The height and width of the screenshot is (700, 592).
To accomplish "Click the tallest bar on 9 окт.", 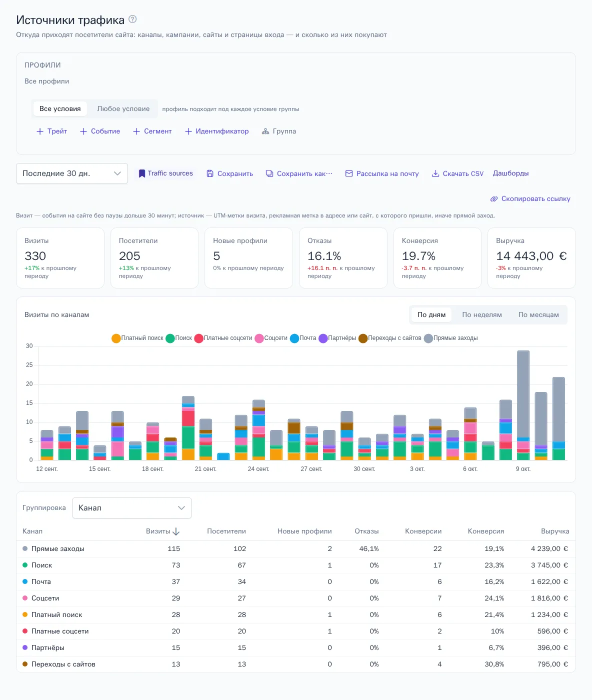I will coord(523,394).
